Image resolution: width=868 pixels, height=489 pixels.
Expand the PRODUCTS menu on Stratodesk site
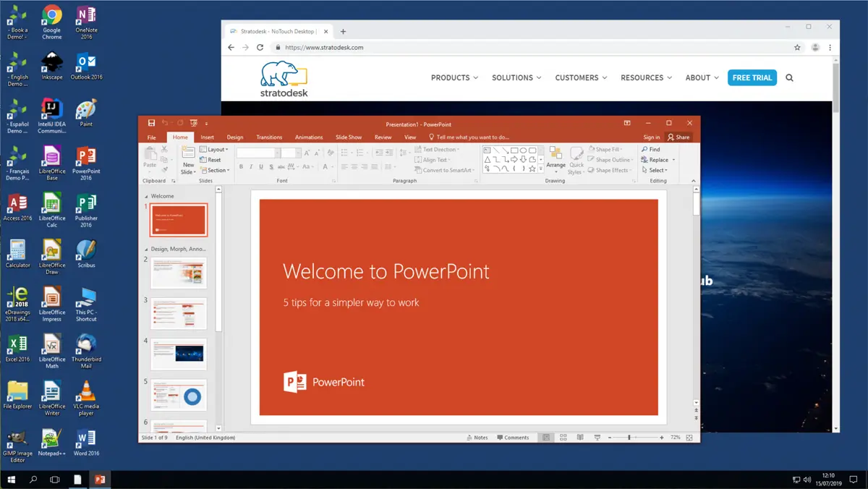[455, 77]
